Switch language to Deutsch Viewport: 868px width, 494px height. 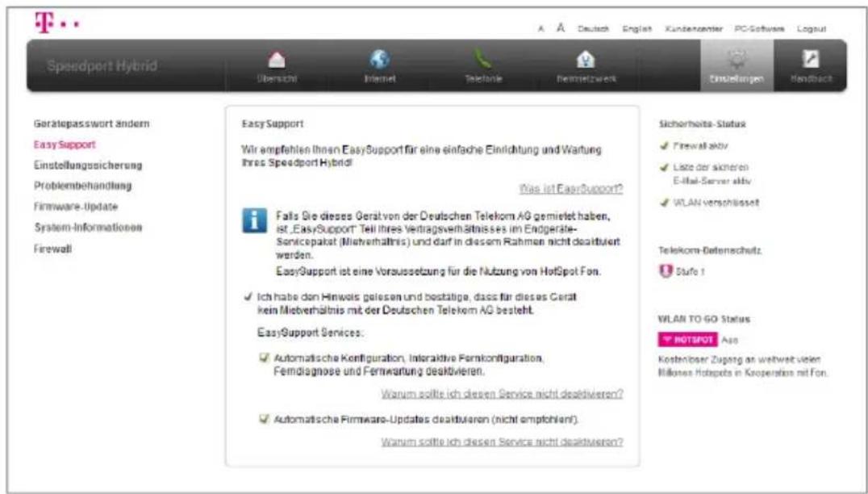594,29
